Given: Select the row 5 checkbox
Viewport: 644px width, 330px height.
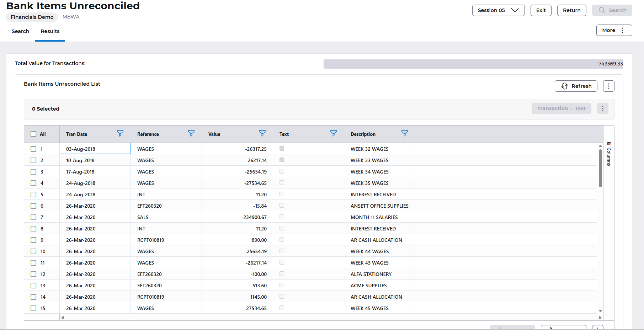Looking at the screenshot, I should (33, 195).
